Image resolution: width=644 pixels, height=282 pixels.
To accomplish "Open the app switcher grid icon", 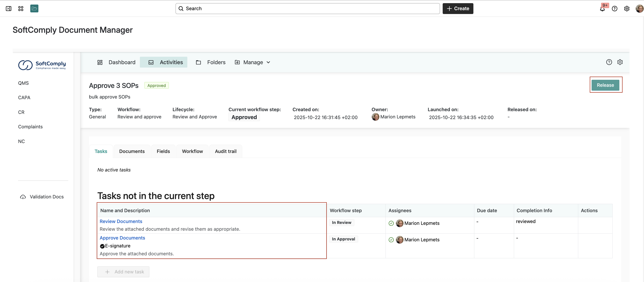I will click(x=21, y=9).
